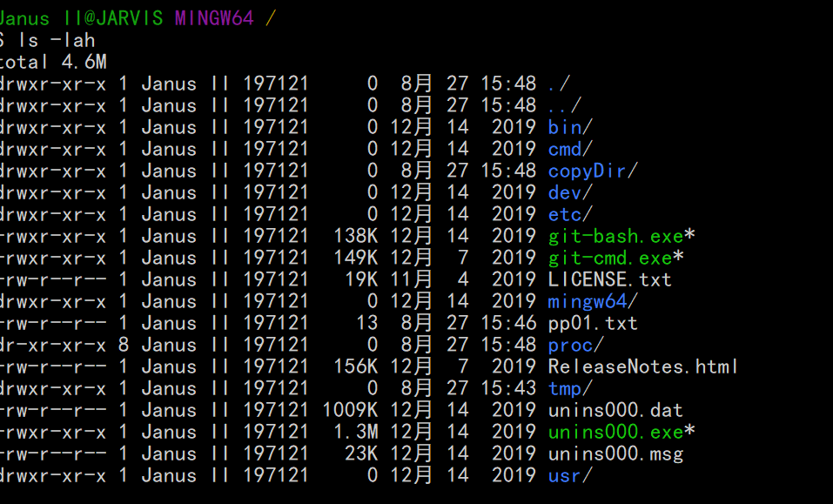
Task: Select the 'bin/' directory name
Action: [570, 127]
